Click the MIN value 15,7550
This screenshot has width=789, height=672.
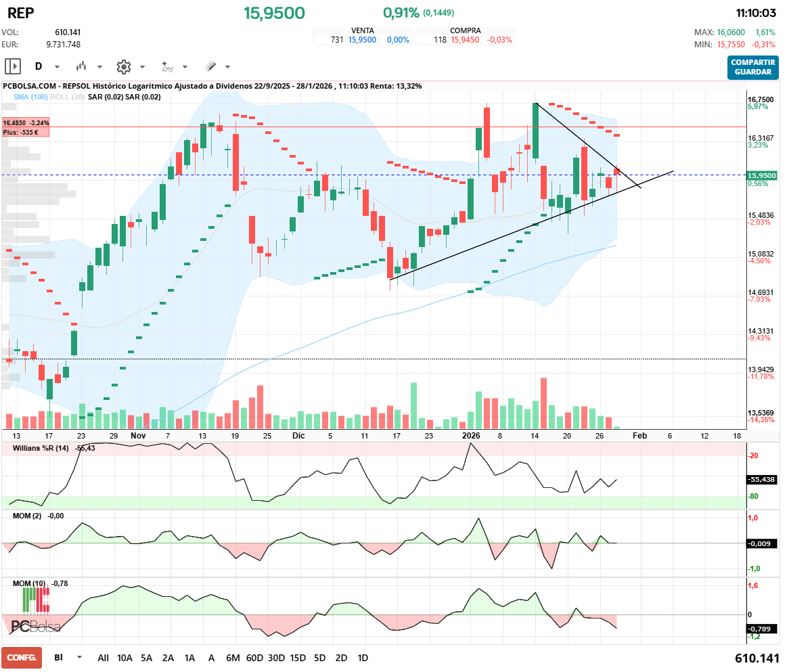click(731, 44)
